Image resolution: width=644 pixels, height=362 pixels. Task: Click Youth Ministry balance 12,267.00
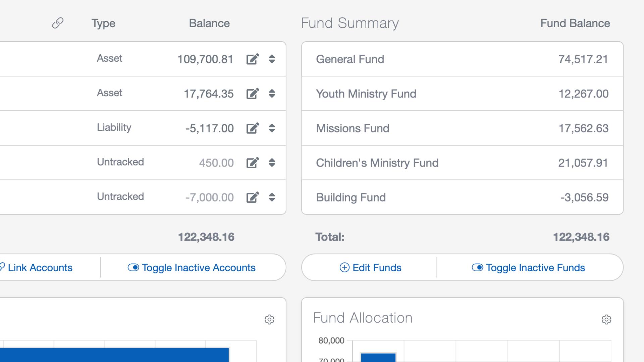[x=583, y=94]
